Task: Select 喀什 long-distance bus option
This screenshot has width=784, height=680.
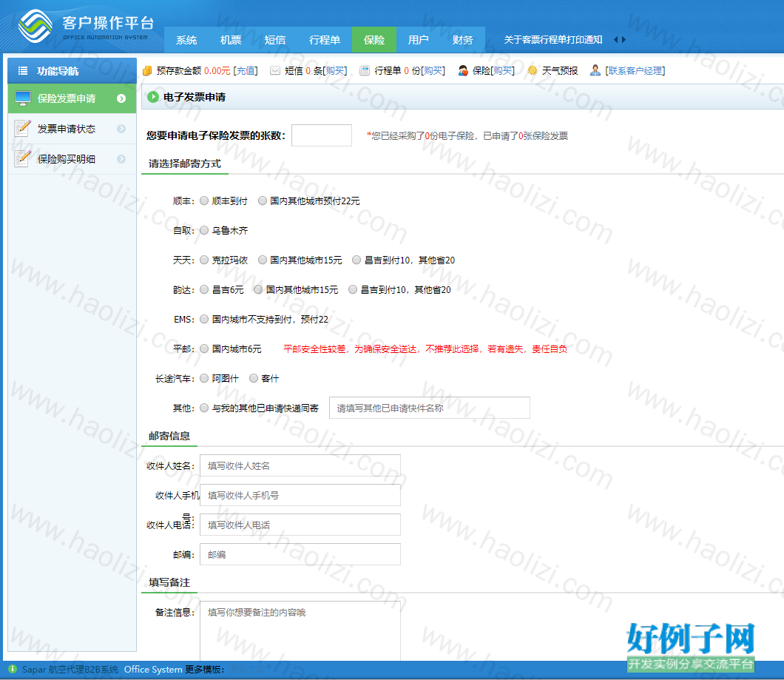Action: pyautogui.click(x=254, y=378)
